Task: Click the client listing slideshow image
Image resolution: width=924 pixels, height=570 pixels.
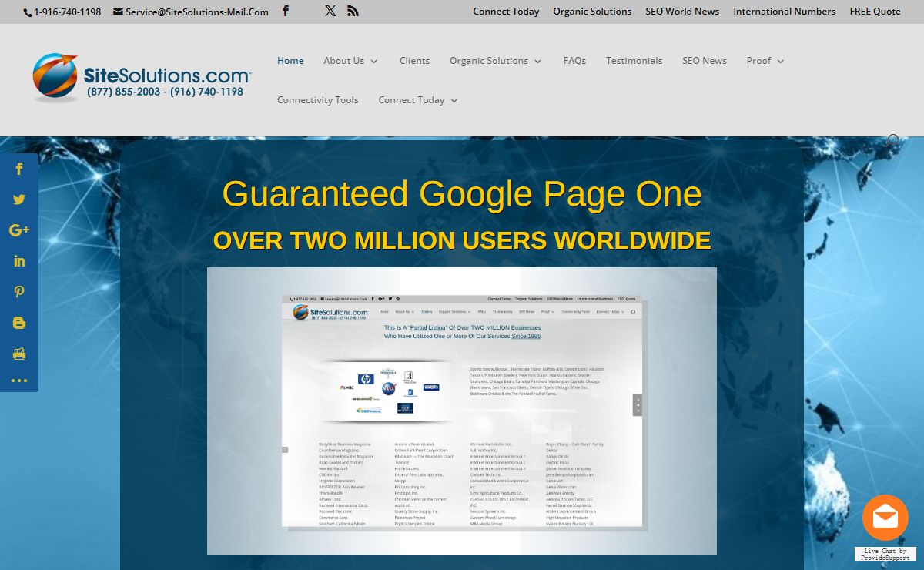Action: coord(461,411)
